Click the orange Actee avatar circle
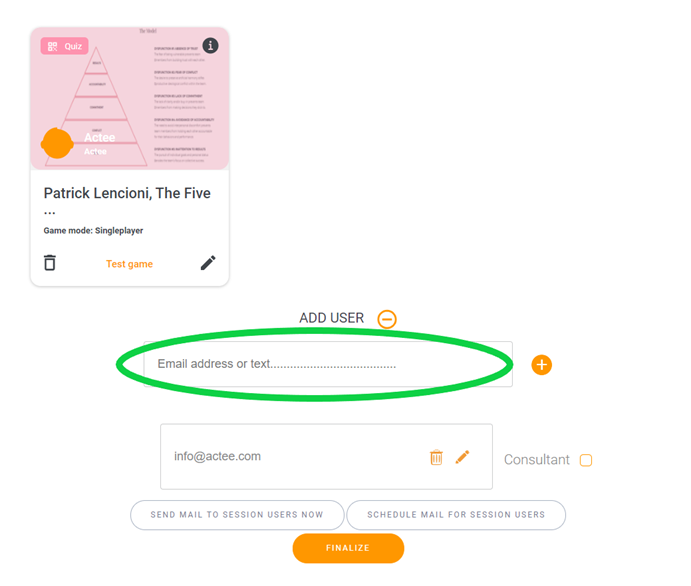 pos(57,143)
